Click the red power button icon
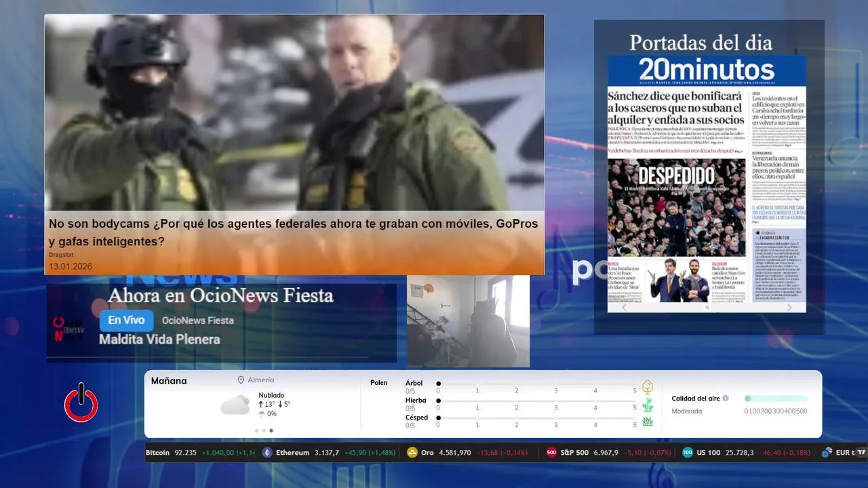This screenshot has width=868, height=488. click(81, 403)
